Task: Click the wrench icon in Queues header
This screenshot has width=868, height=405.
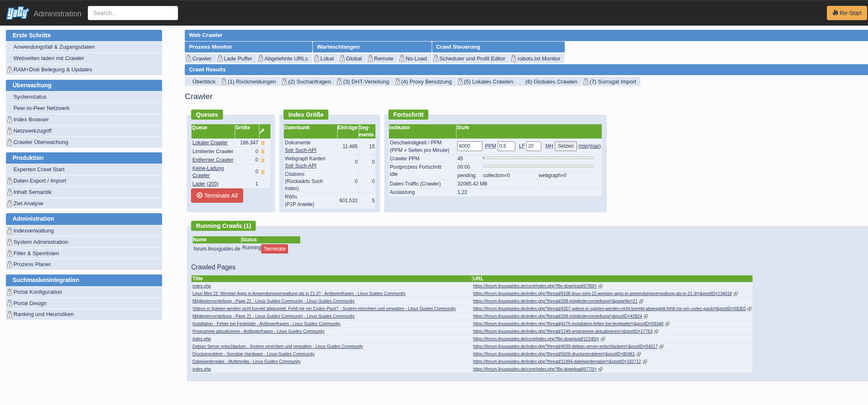Action: pyautogui.click(x=262, y=131)
